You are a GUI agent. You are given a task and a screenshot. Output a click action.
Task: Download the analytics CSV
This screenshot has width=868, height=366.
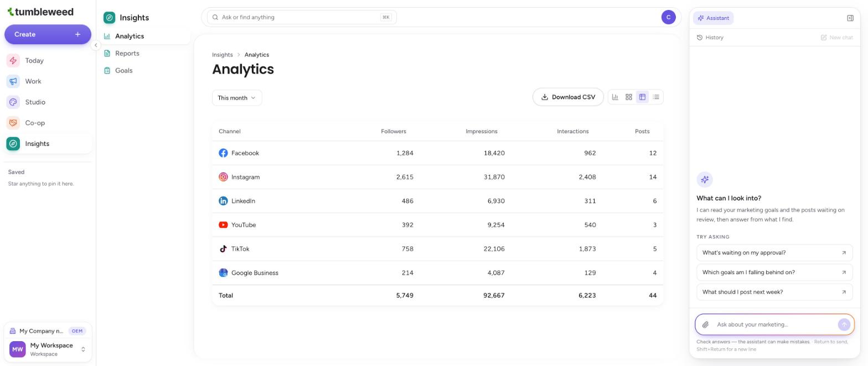point(568,97)
